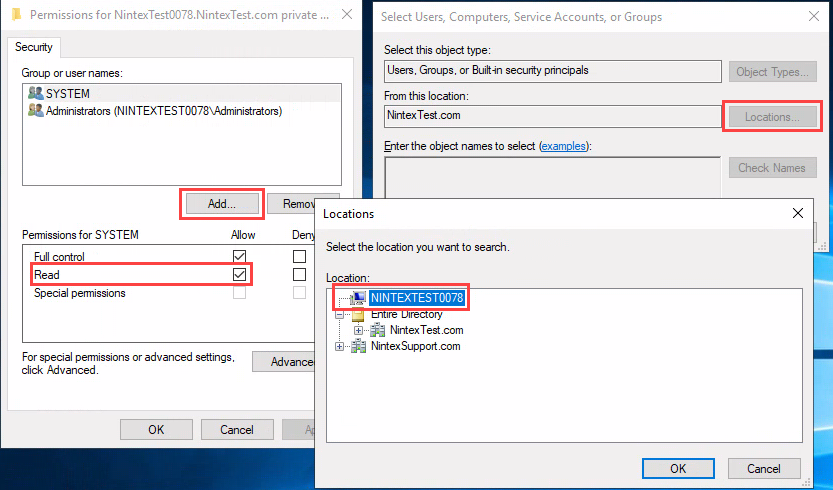The image size is (833, 490).
Task: Click the NINTEXTEST0078 computer icon
Action: pyautogui.click(x=357, y=298)
